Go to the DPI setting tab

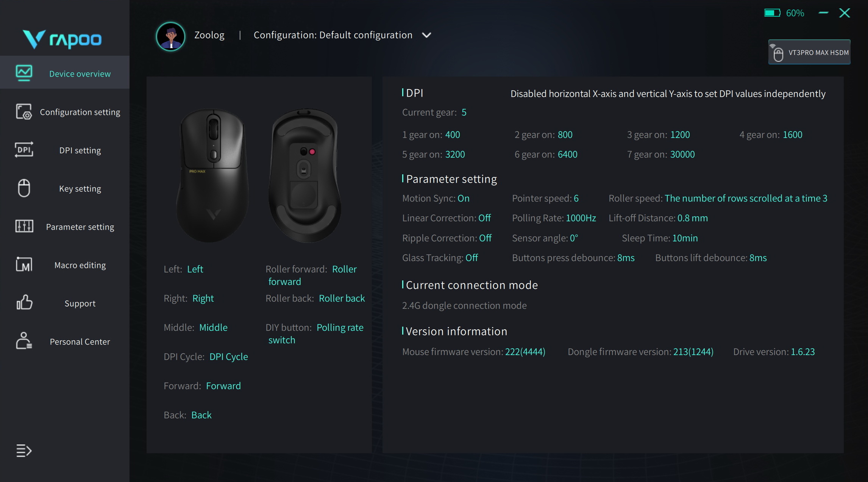pyautogui.click(x=80, y=150)
